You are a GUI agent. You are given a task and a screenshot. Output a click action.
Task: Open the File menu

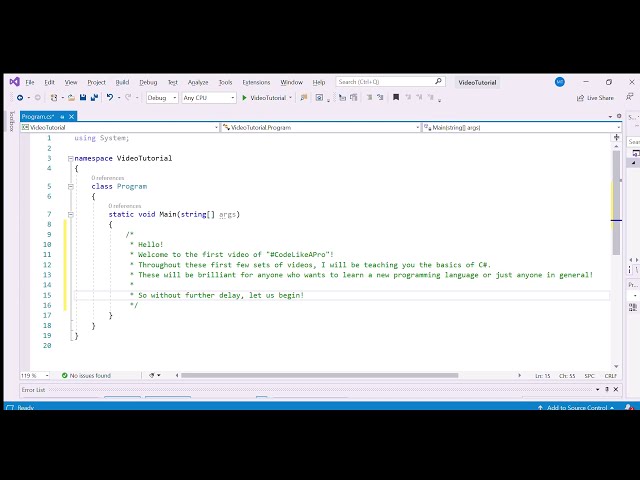tap(30, 82)
